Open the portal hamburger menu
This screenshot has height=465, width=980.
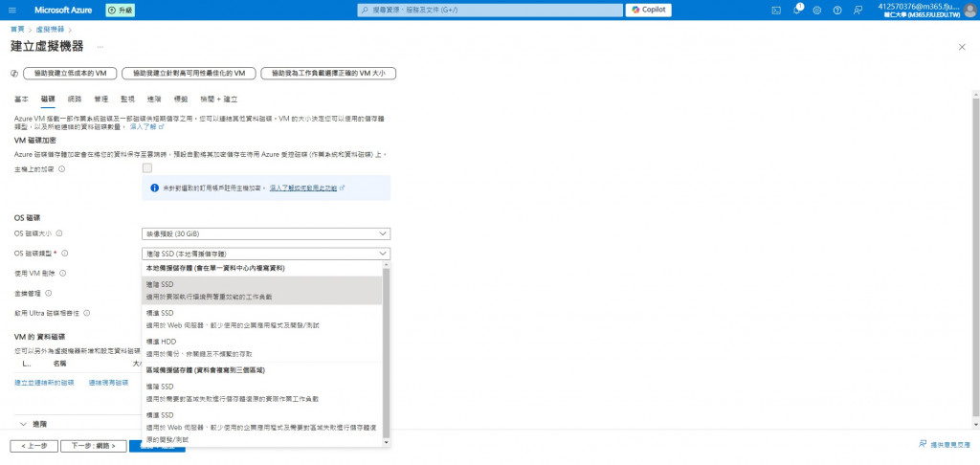coord(12,10)
